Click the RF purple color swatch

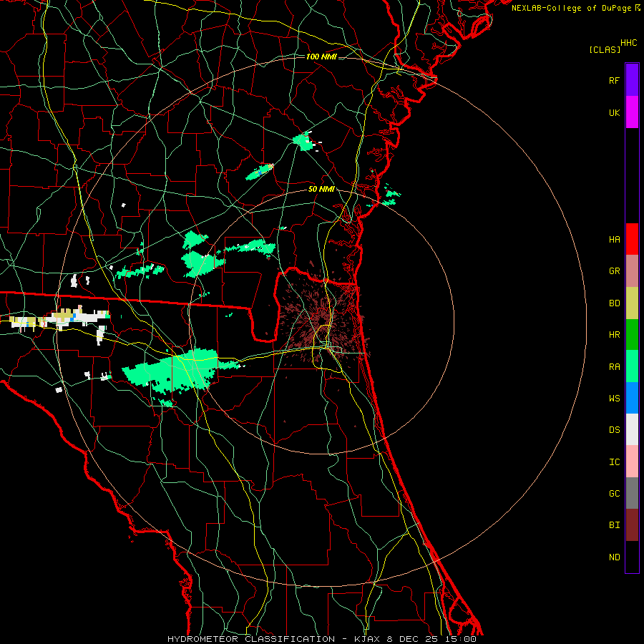click(x=632, y=79)
